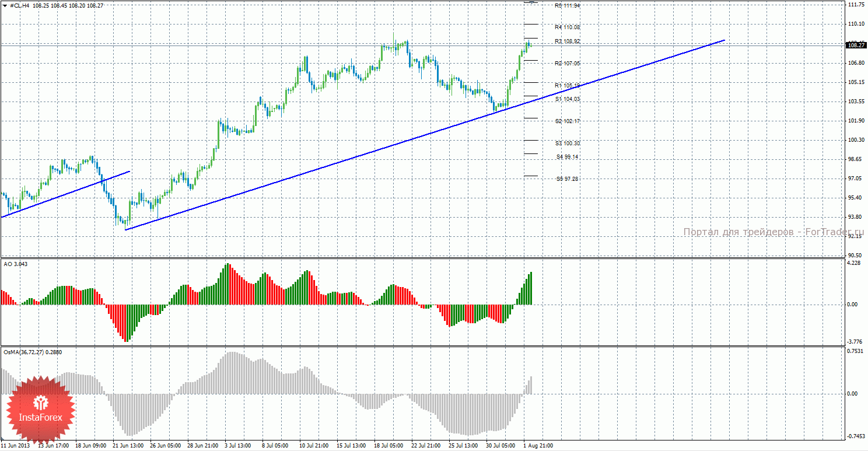
Task: Select the R5 111.94 pivot label
Action: tap(567, 6)
